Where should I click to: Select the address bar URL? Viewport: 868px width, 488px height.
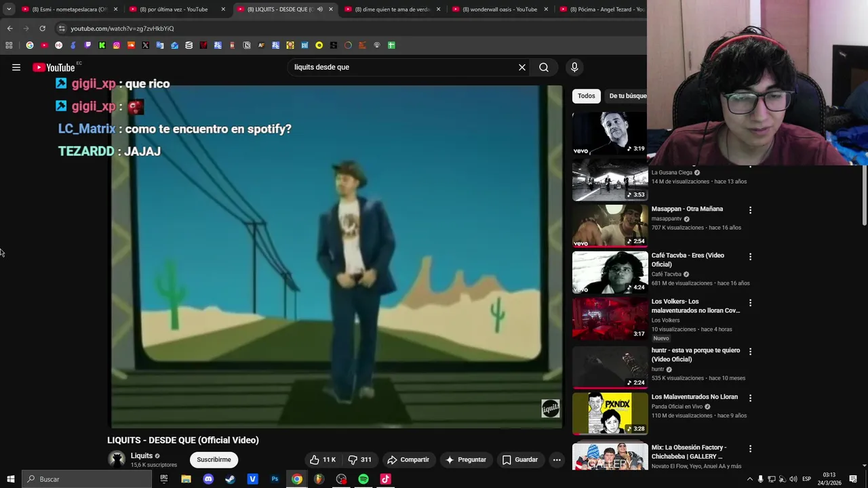122,28
